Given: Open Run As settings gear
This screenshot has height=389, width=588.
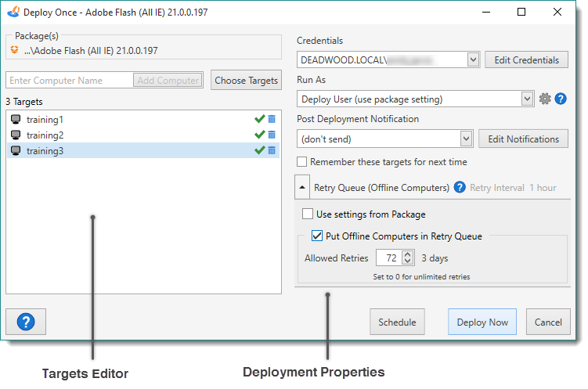Looking at the screenshot, I should click(x=545, y=99).
